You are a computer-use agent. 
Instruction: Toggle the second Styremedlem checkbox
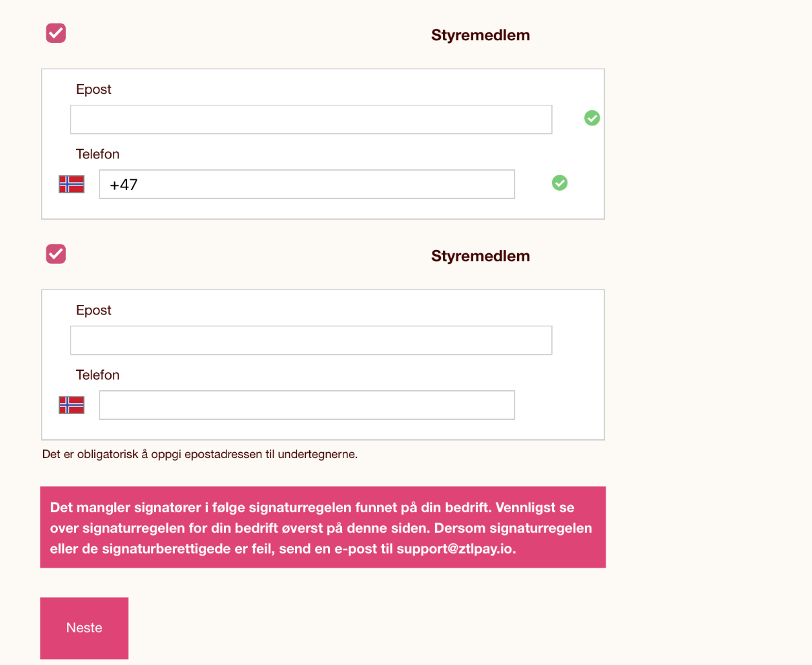pos(56,254)
